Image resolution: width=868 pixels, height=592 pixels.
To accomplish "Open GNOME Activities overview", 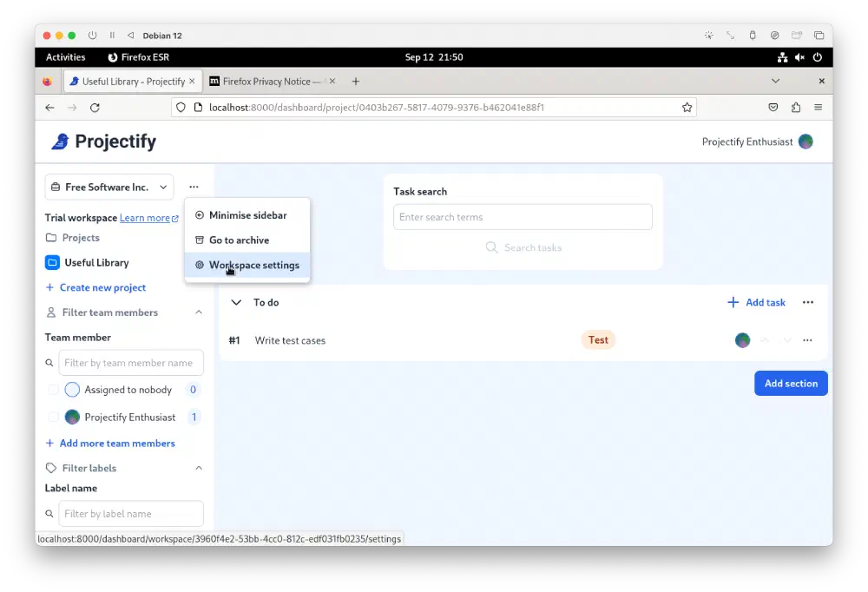I will click(65, 57).
